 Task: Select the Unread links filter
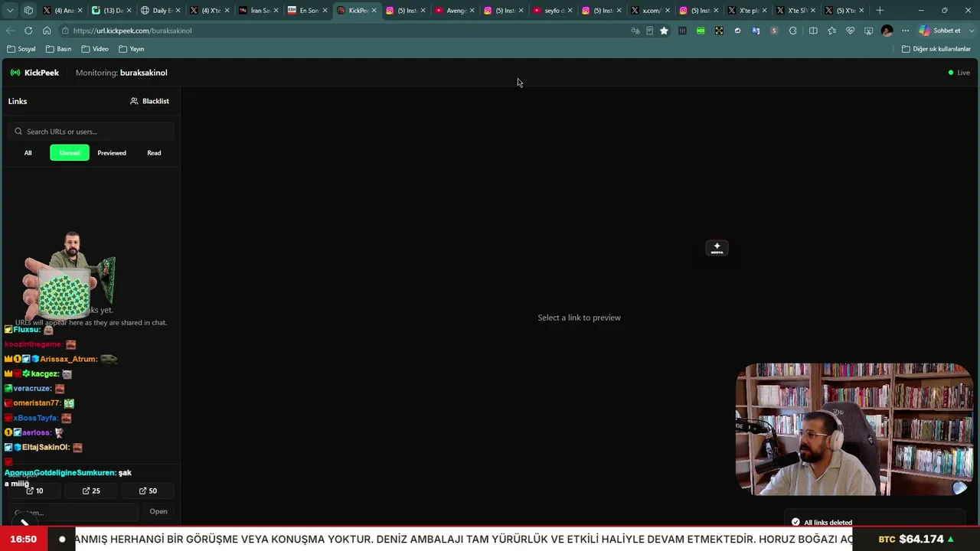click(x=70, y=153)
